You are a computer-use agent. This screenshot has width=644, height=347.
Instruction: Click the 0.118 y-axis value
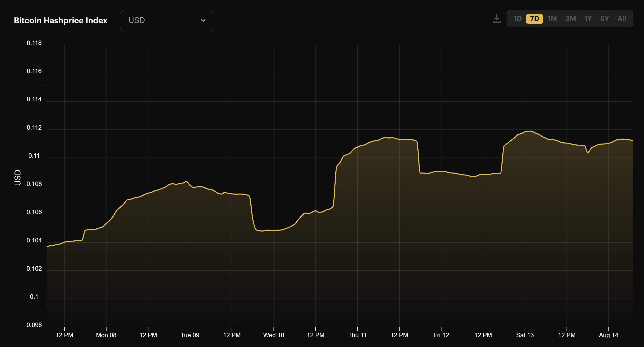(x=34, y=43)
